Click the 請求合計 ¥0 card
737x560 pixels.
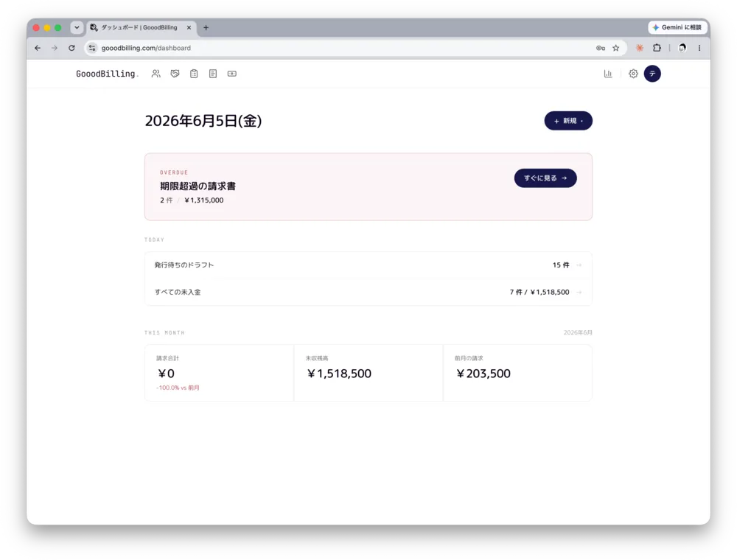pyautogui.click(x=220, y=373)
